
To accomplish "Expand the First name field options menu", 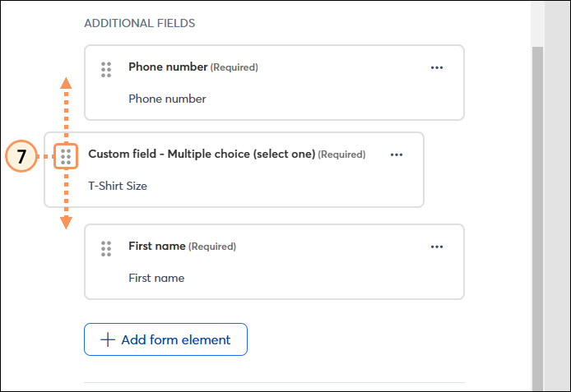I will click(x=437, y=247).
